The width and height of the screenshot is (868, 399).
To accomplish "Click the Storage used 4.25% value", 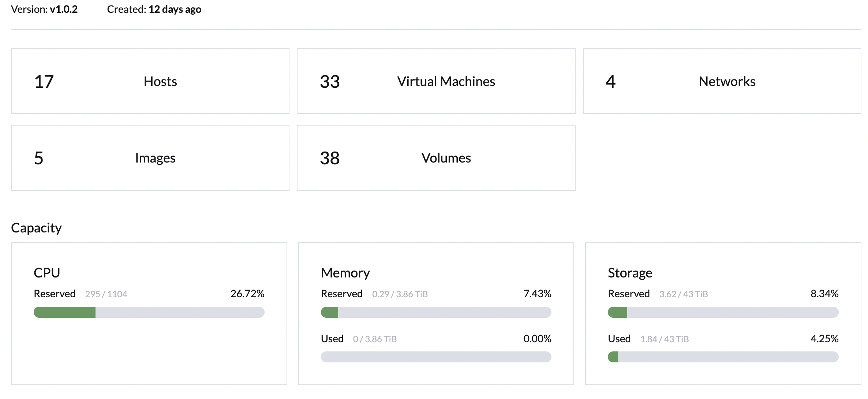I will 824,339.
